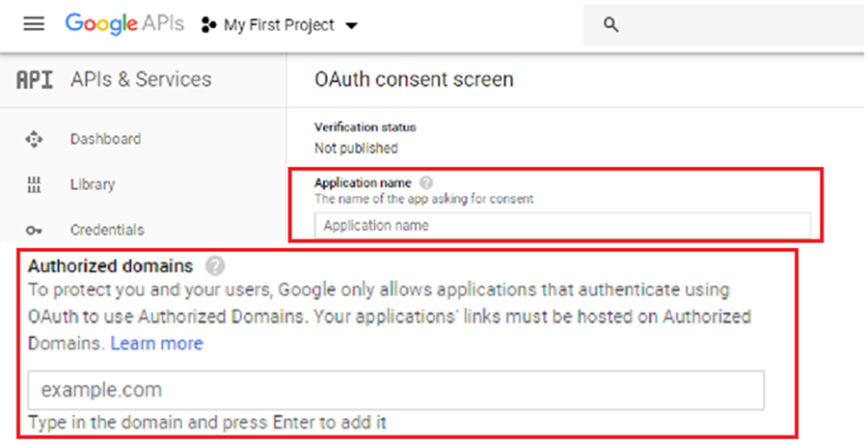868x444 pixels.
Task: Click the Credentials key icon
Action: (35, 230)
